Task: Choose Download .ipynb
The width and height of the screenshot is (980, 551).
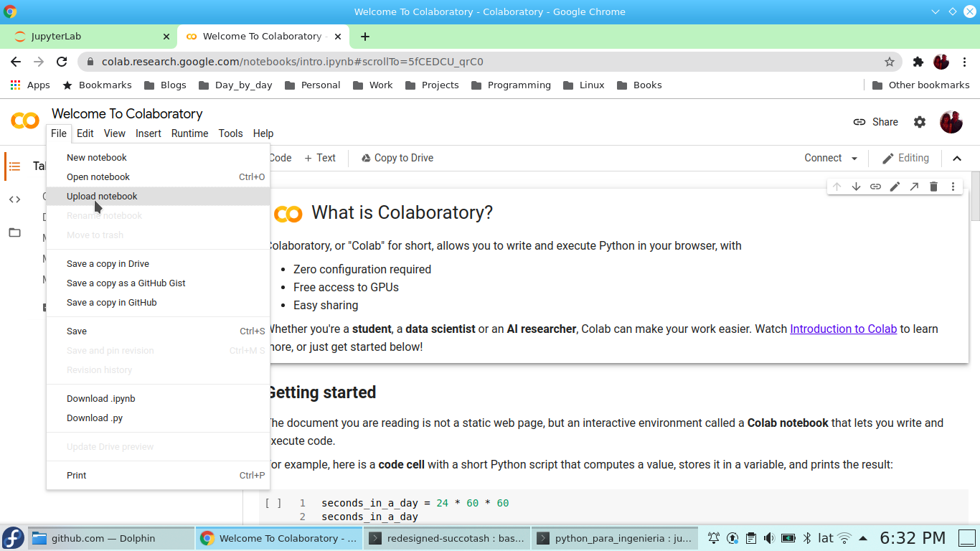Action: 159,399
